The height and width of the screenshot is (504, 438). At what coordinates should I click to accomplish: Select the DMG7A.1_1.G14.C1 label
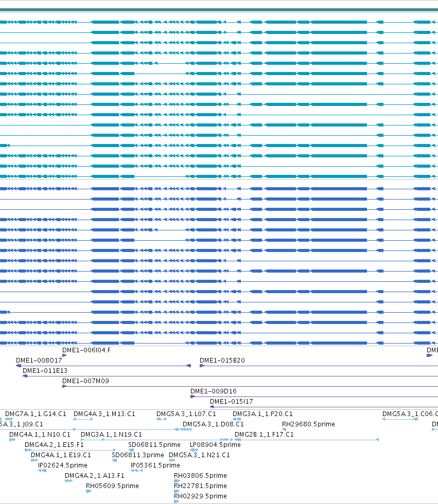click(x=36, y=413)
